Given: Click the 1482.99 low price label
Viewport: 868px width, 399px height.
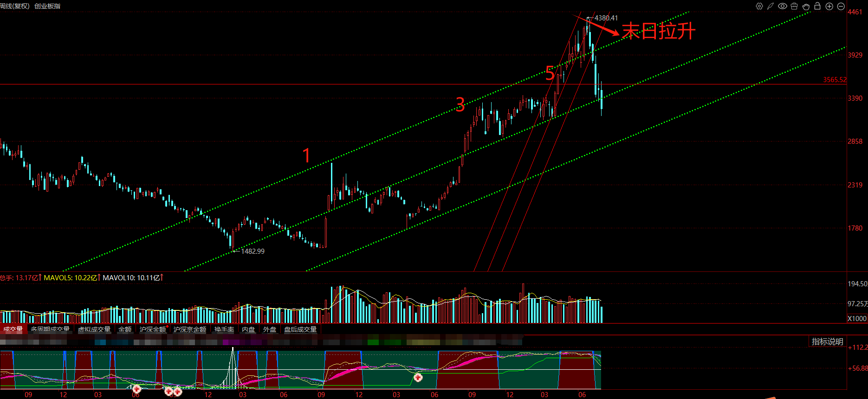Looking at the screenshot, I should pyautogui.click(x=253, y=251).
